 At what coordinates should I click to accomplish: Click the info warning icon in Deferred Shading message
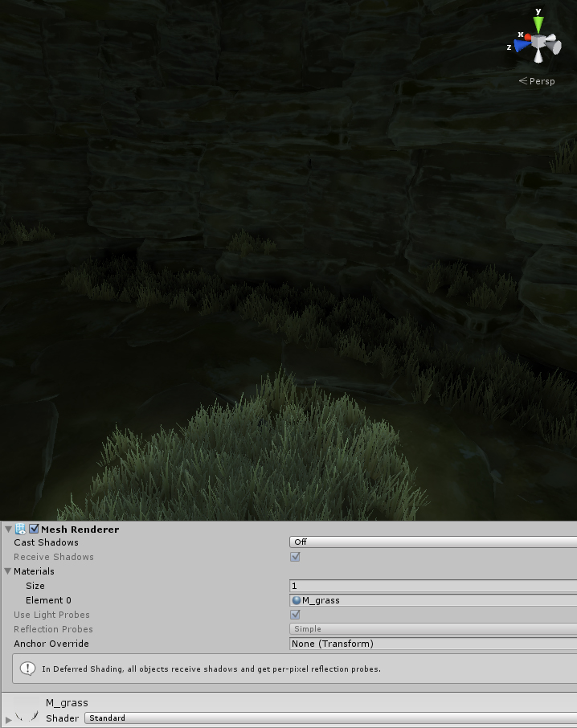tap(27, 669)
